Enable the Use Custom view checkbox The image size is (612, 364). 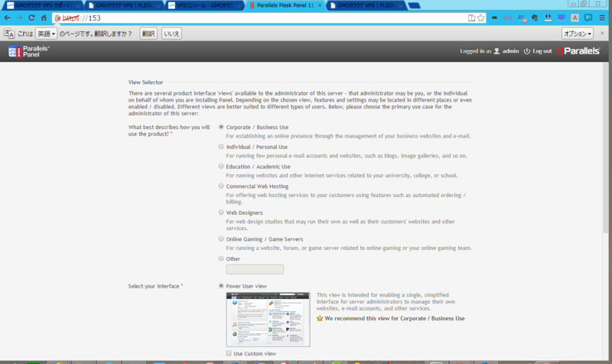tap(229, 353)
